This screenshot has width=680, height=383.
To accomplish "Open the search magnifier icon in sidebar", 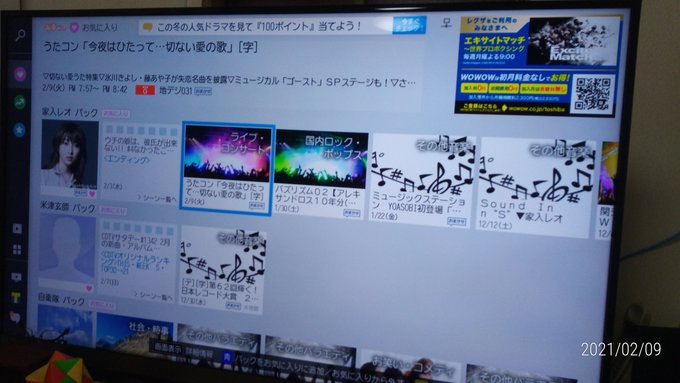I will [20, 36].
